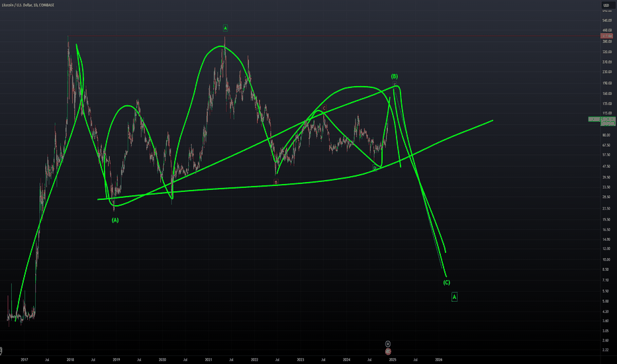
Task: Open the red event marker near 2025
Action: (x=388, y=351)
